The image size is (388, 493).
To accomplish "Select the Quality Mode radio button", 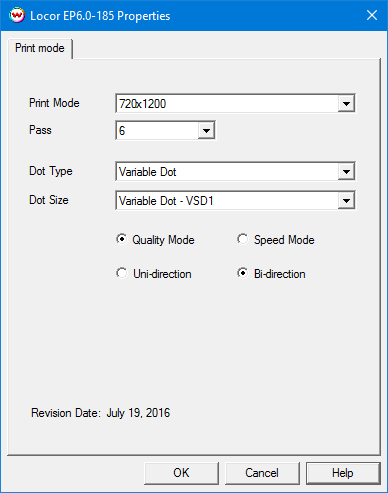I will tap(122, 239).
